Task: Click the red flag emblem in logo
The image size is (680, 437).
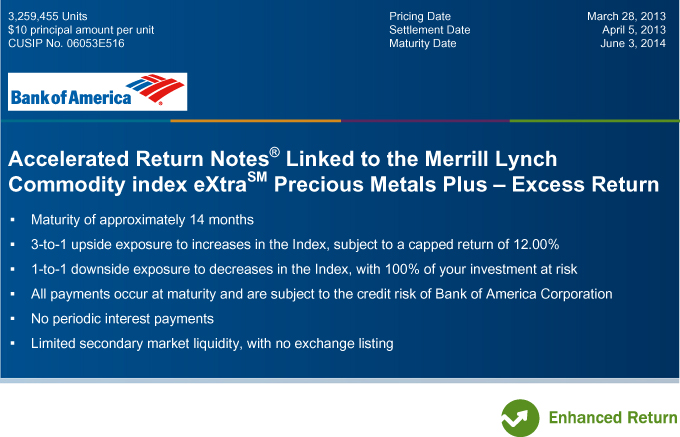Action: (156, 88)
